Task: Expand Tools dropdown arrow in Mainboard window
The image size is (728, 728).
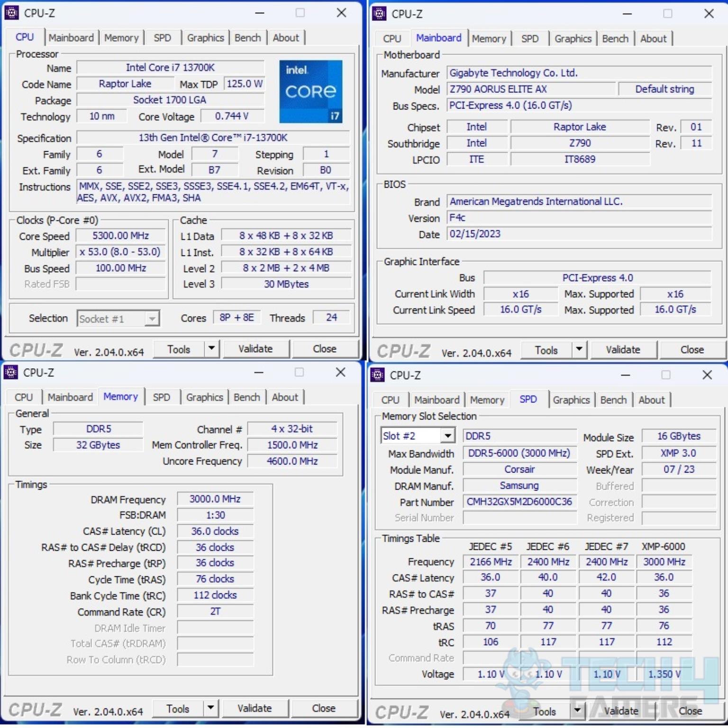Action: tap(579, 350)
